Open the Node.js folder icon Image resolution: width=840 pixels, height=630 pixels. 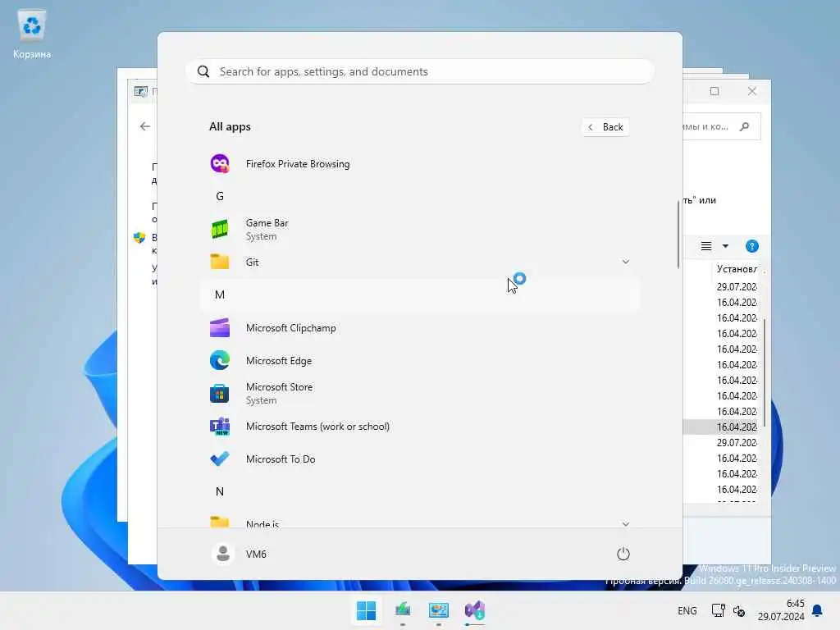point(220,522)
